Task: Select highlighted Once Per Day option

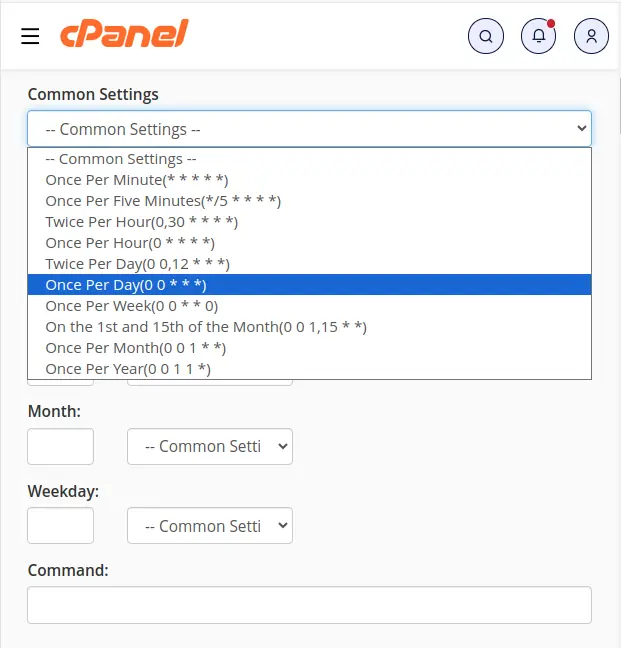Action: pos(309,285)
